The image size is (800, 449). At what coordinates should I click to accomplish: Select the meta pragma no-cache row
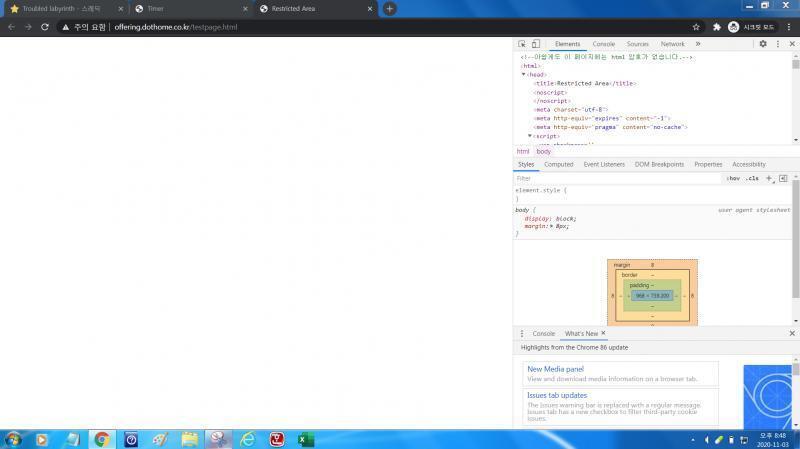pos(611,127)
